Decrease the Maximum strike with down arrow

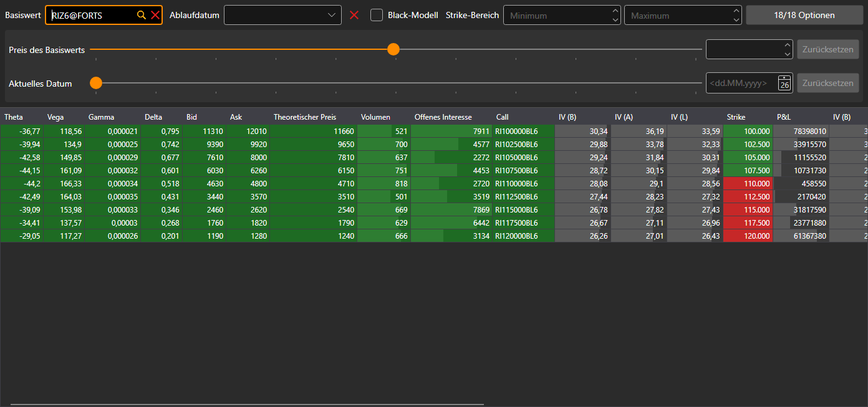[737, 20]
